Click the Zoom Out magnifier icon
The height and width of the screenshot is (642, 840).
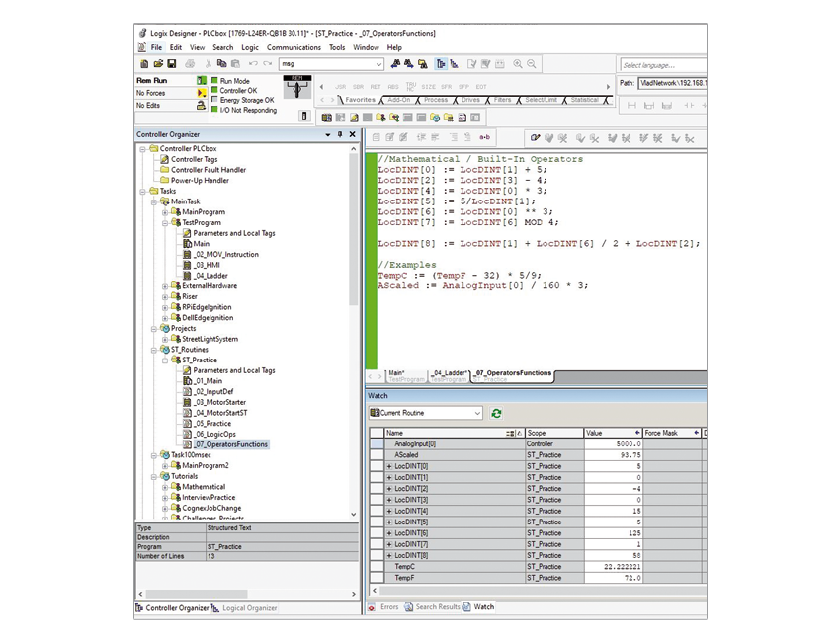532,64
